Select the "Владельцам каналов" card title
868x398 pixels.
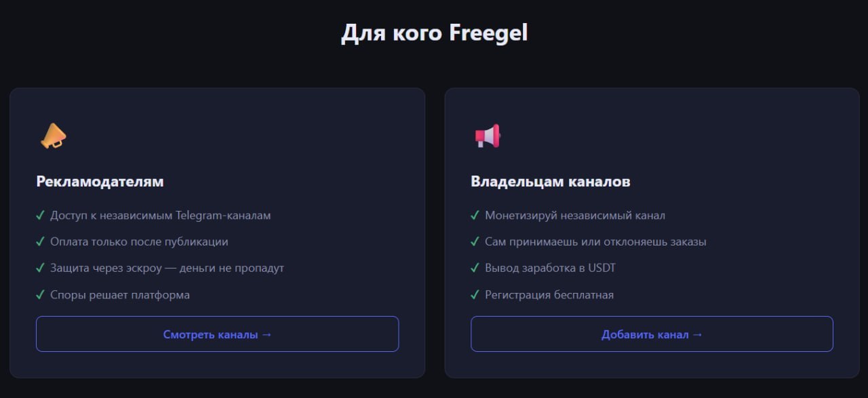click(551, 182)
